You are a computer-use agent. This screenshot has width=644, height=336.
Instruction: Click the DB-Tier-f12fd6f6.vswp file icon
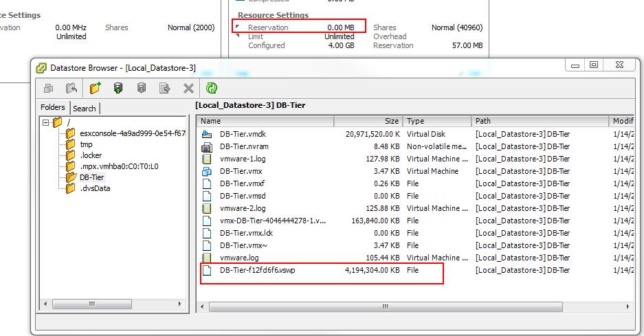(x=207, y=270)
